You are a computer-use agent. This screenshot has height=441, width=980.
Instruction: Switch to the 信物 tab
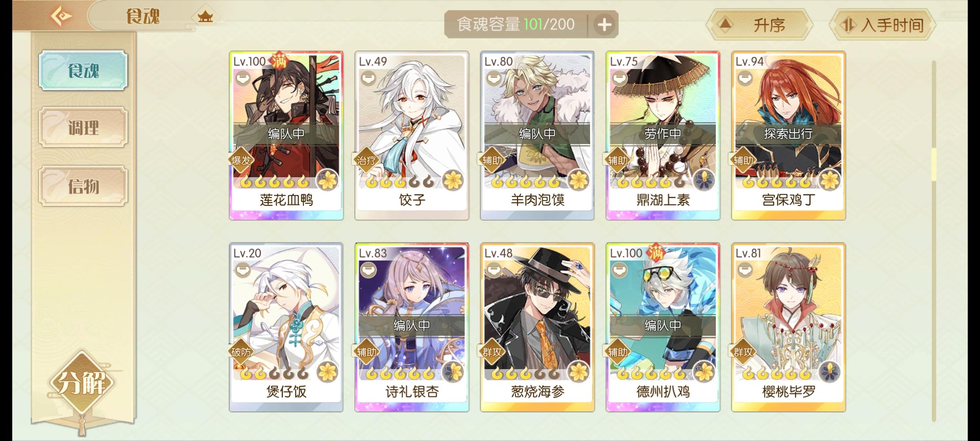tap(83, 186)
